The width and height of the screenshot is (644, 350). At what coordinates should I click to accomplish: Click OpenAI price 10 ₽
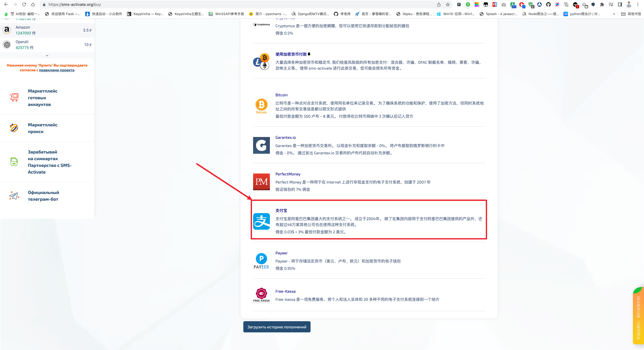click(x=88, y=45)
